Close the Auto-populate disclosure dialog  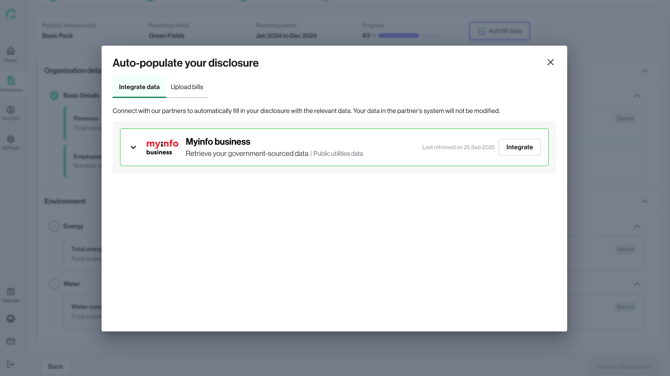550,62
